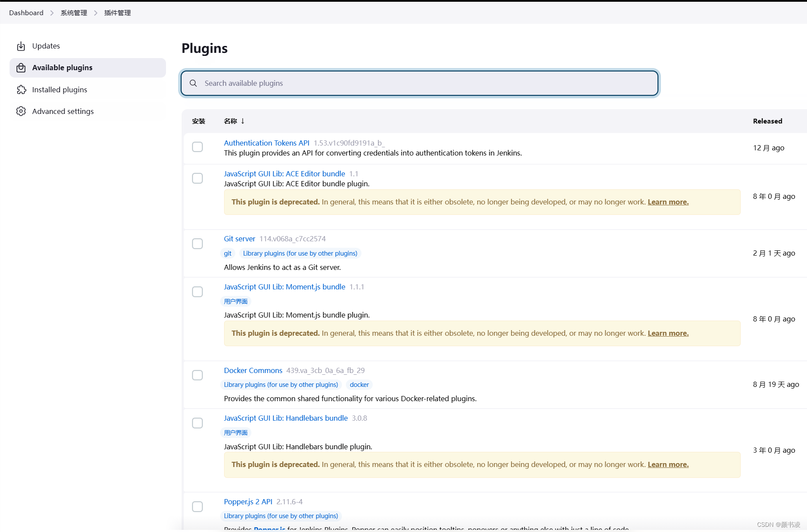Click '3 年 0 月 ago' release date
This screenshot has height=532, width=807.
pos(774,450)
